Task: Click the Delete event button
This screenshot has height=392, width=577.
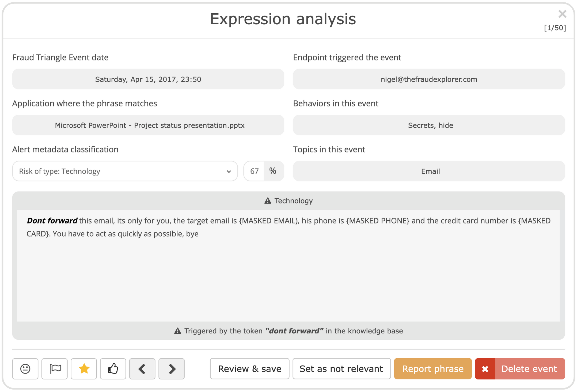Action: point(520,369)
